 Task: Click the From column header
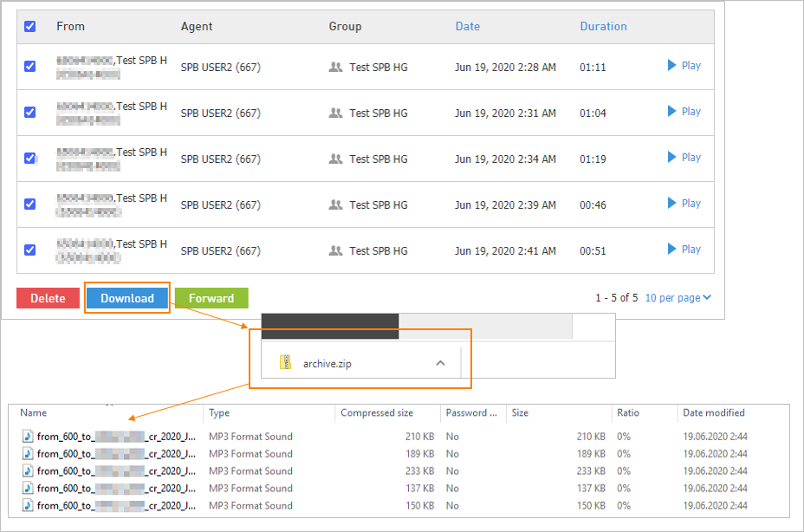[x=70, y=26]
